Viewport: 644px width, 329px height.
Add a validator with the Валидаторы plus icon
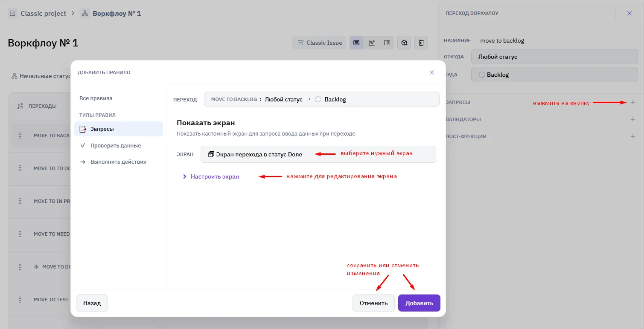point(633,119)
